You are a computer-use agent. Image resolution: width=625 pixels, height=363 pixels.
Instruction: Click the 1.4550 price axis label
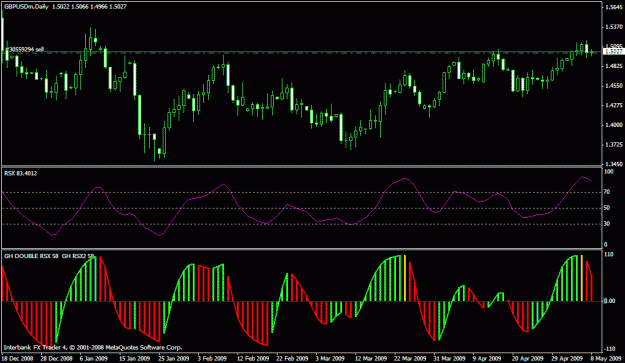613,86
